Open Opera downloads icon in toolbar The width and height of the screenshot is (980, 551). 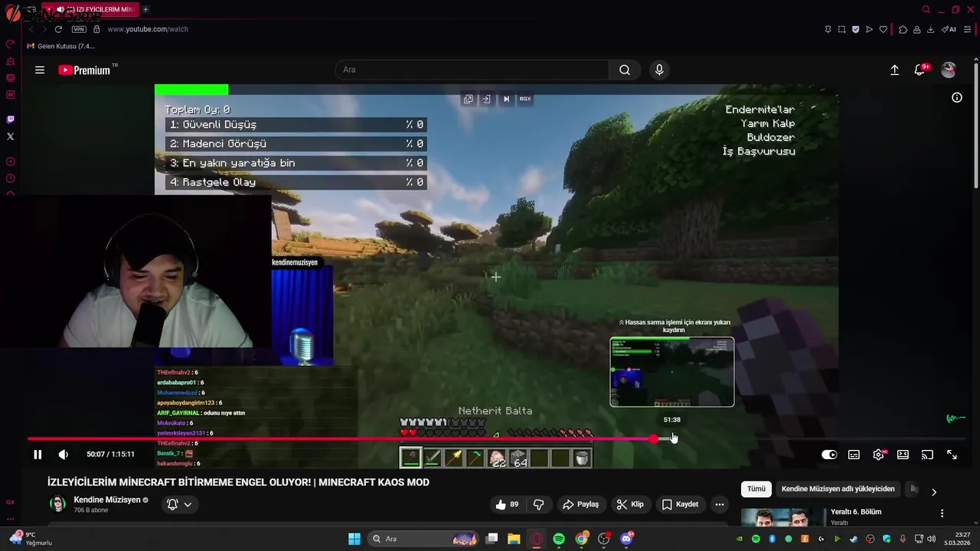point(930,29)
